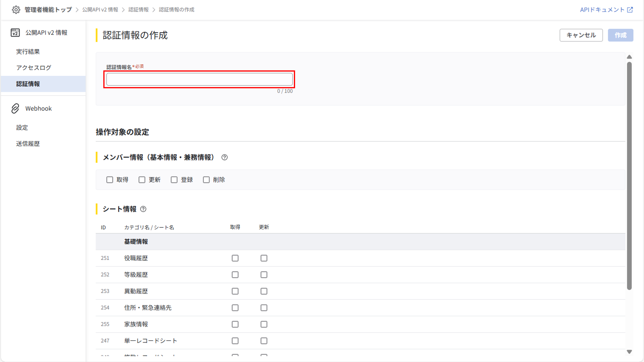Open アクセスログ in the sidebar
Image resolution: width=644 pixels, height=362 pixels.
click(34, 68)
